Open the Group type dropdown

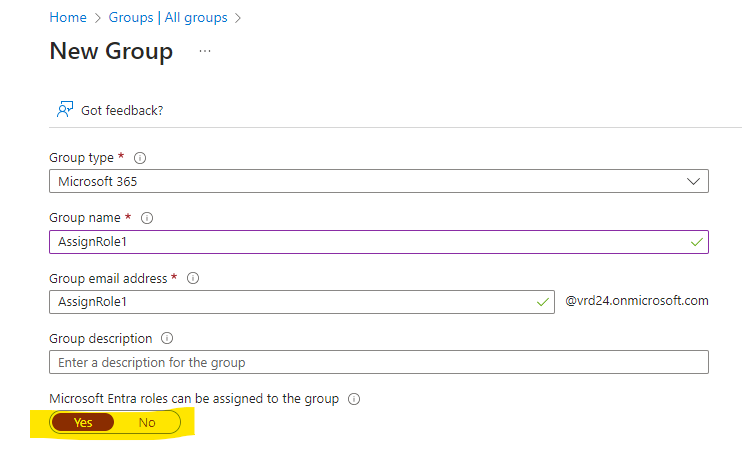click(x=379, y=181)
